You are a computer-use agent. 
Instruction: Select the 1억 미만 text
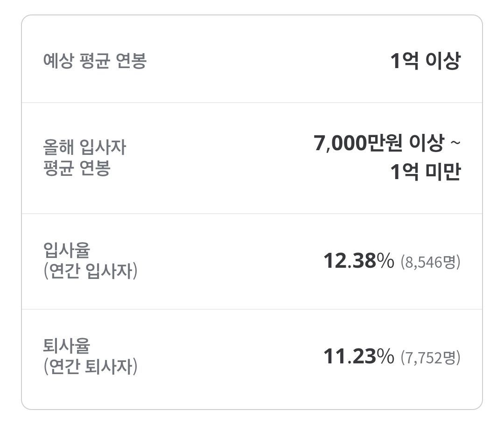click(x=425, y=172)
